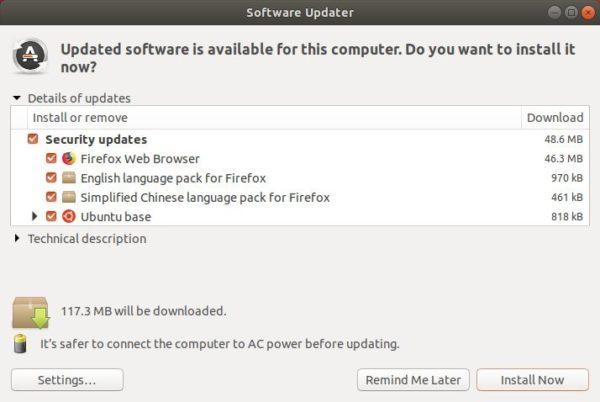Maximize the Software Updater window
The width and height of the screenshot is (600, 402).
click(x=571, y=13)
